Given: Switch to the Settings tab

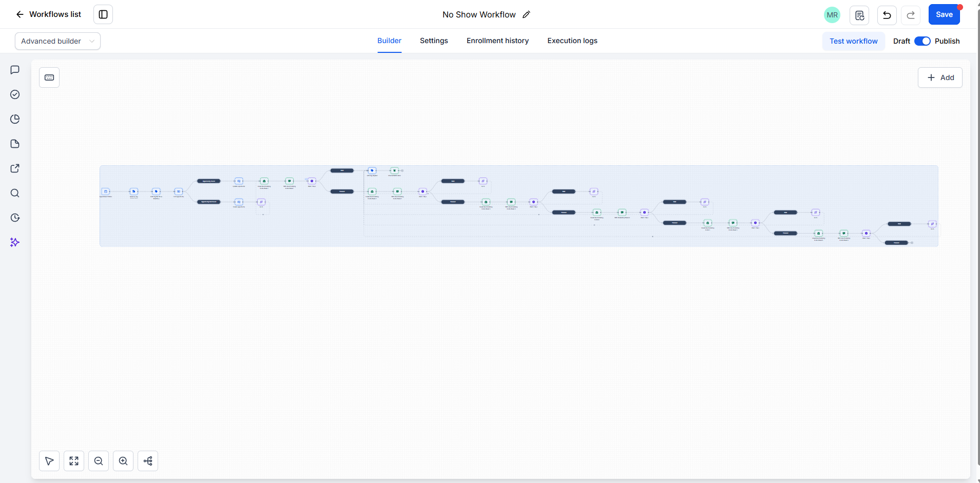Looking at the screenshot, I should click(434, 41).
